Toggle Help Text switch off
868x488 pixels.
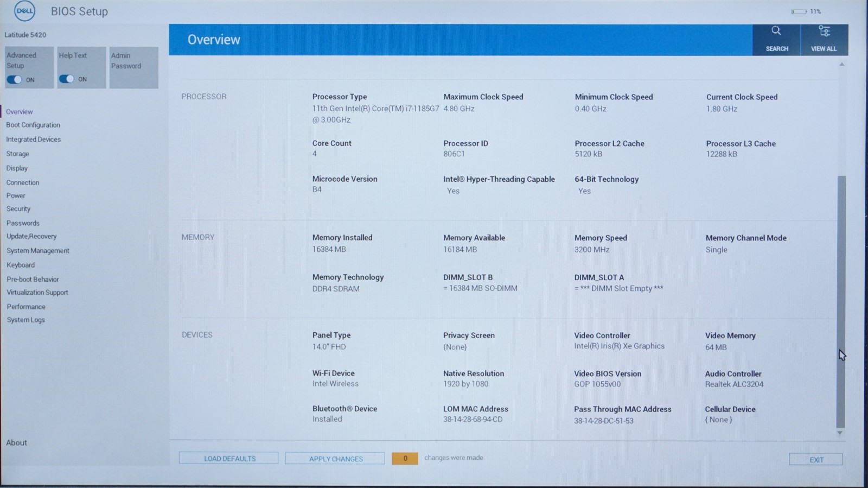point(67,79)
